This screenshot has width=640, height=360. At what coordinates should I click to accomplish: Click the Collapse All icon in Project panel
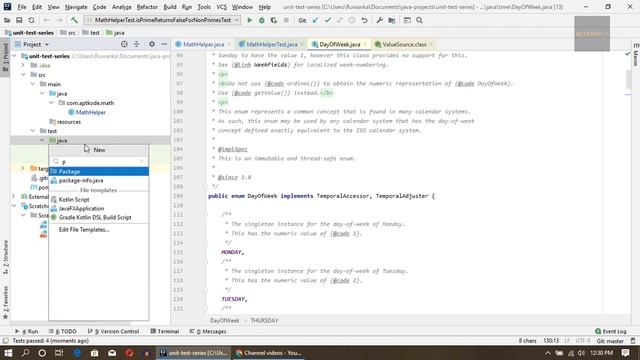coord(137,44)
